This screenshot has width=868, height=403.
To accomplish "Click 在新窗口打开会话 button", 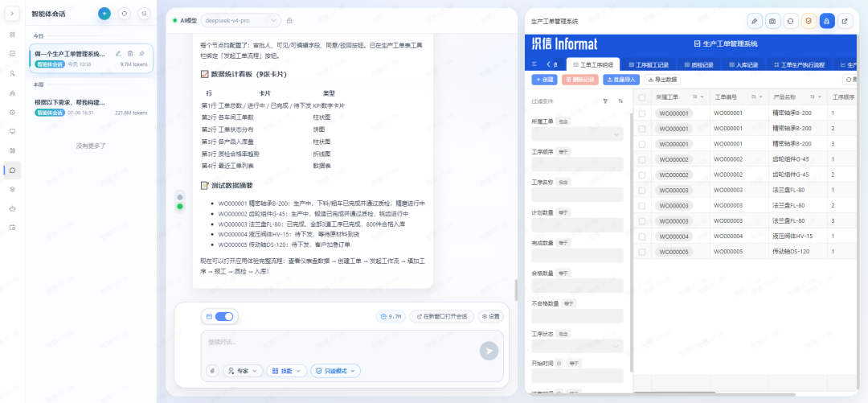I will 442,316.
